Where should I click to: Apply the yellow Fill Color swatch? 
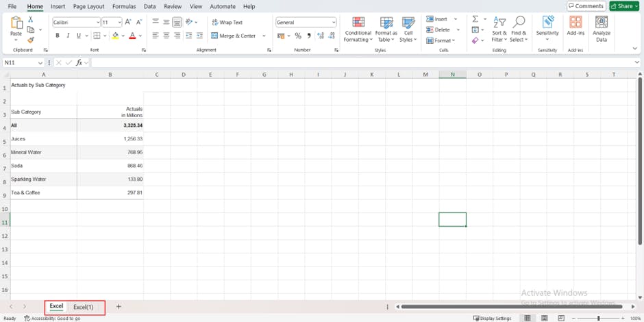(115, 36)
